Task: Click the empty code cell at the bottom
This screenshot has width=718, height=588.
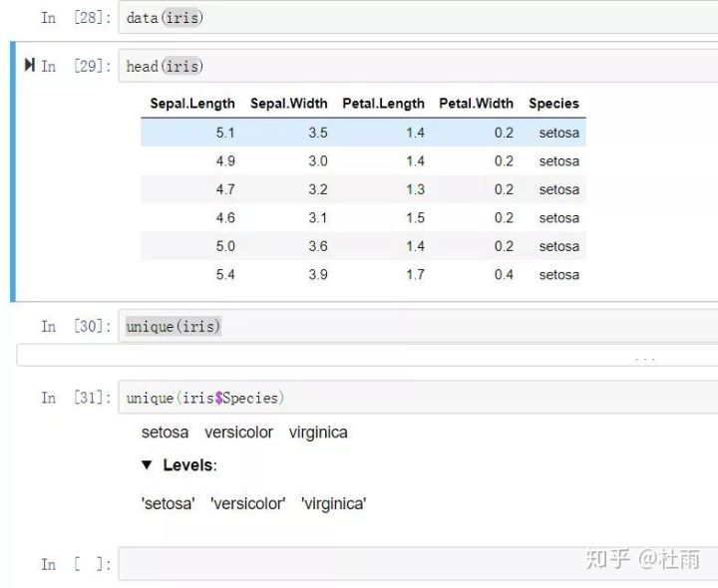Action: 418,564
